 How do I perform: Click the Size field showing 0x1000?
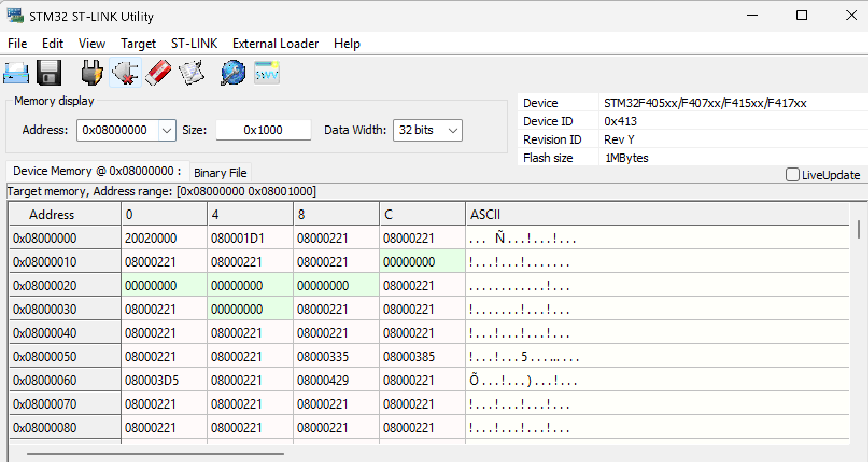263,130
